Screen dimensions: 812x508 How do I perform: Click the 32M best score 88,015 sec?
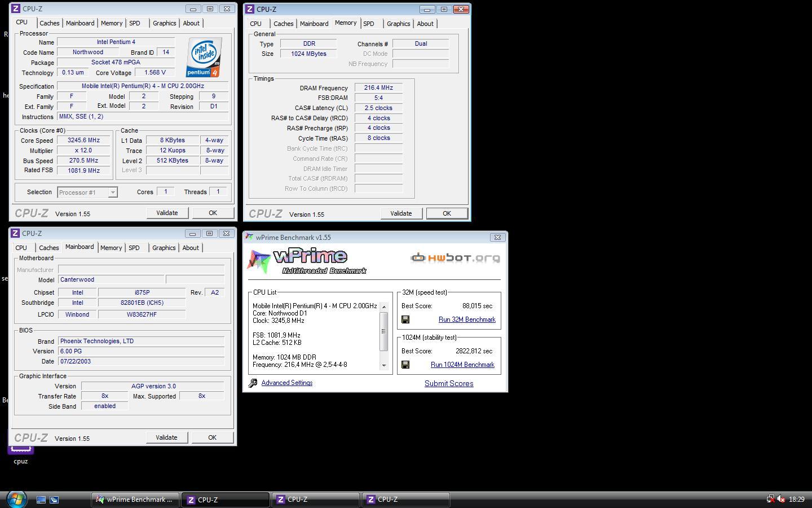477,306
